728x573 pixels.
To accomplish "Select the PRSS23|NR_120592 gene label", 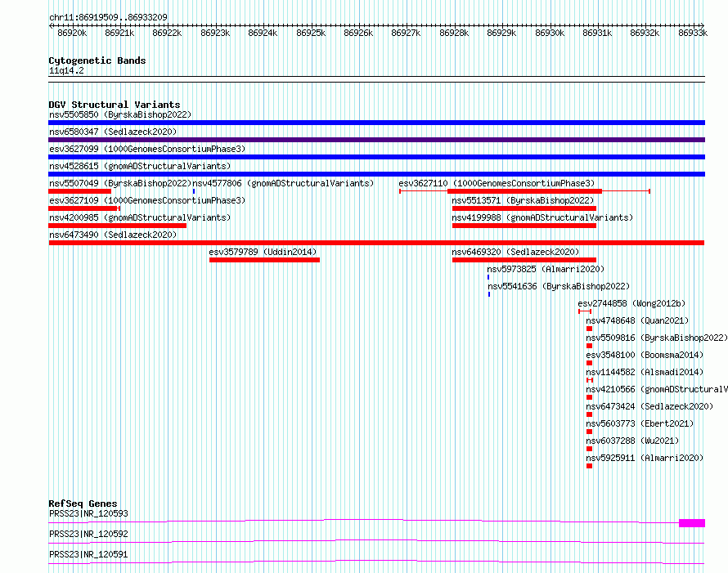I will [x=88, y=534].
